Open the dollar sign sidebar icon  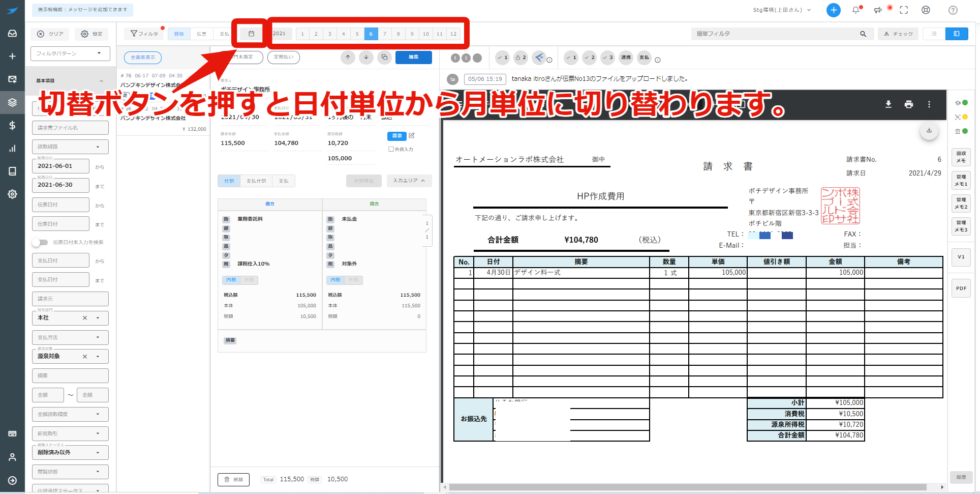point(12,125)
